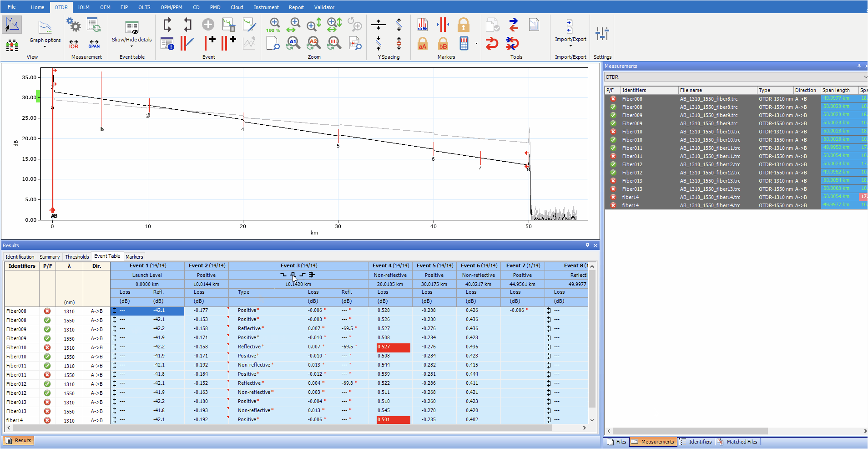Switch to the Matched Files bottom tab
Image resolution: width=868 pixels, height=449 pixels.
[737, 442]
